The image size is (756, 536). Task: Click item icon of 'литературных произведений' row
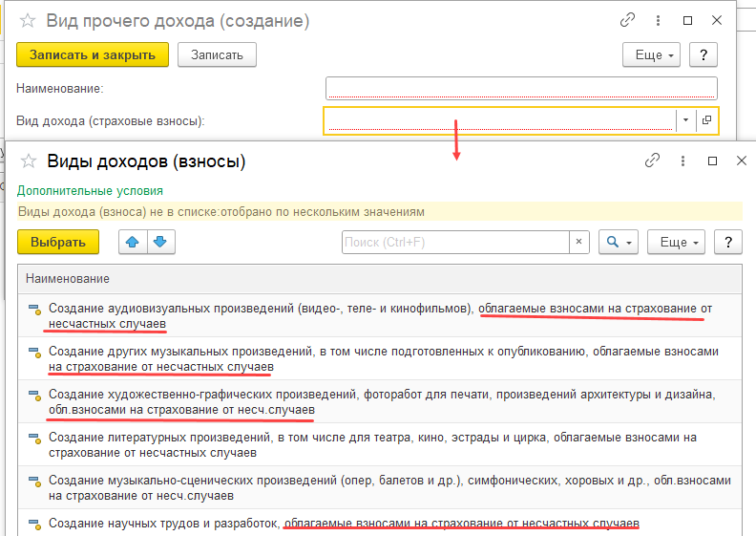pos(34,438)
